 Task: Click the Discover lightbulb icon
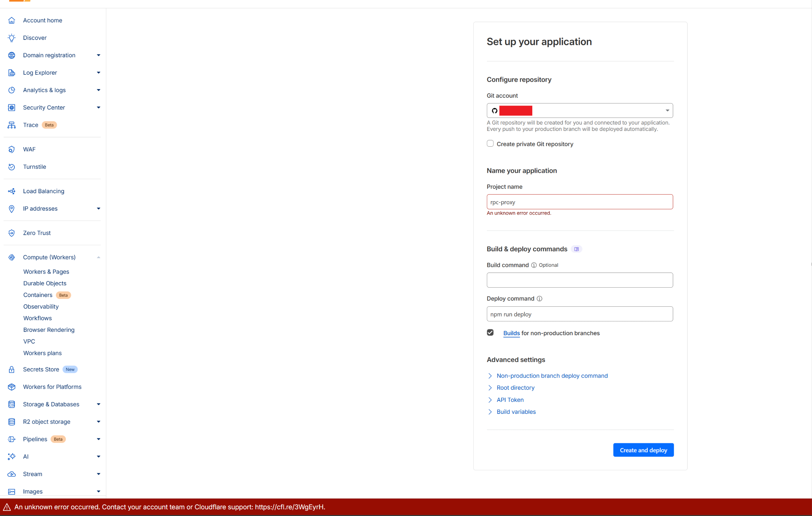(x=12, y=38)
